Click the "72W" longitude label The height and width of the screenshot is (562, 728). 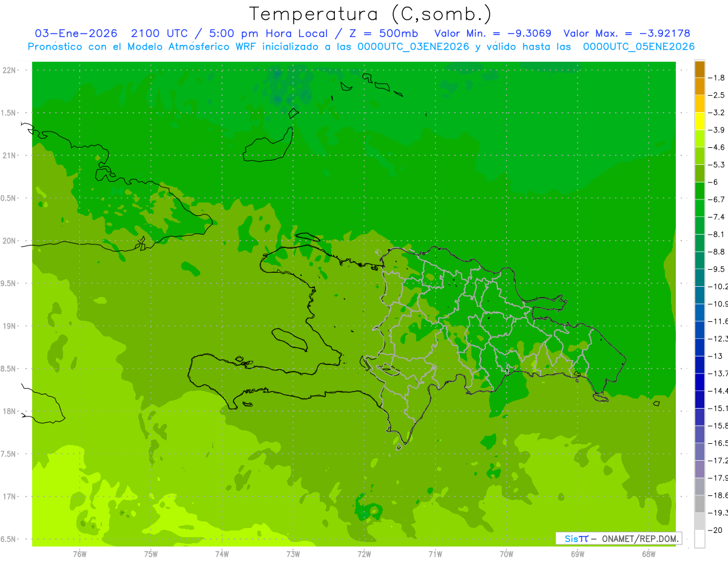tap(364, 554)
